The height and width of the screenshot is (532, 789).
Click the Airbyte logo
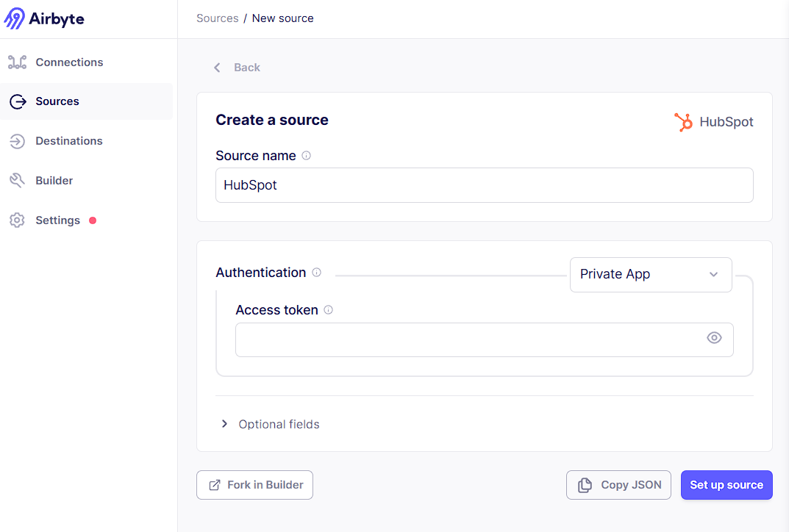click(44, 18)
